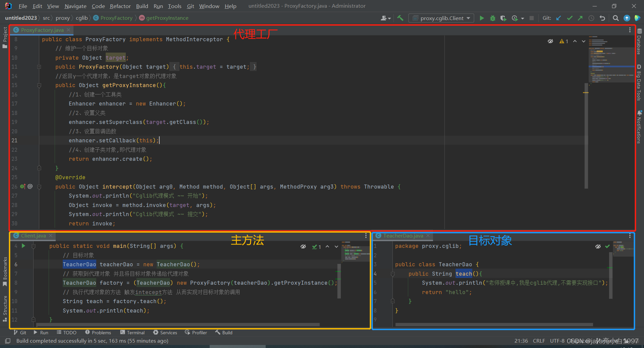Expand the folded ProxyFactory constructor
This screenshot has height=348, width=644.
pyautogui.click(x=39, y=67)
